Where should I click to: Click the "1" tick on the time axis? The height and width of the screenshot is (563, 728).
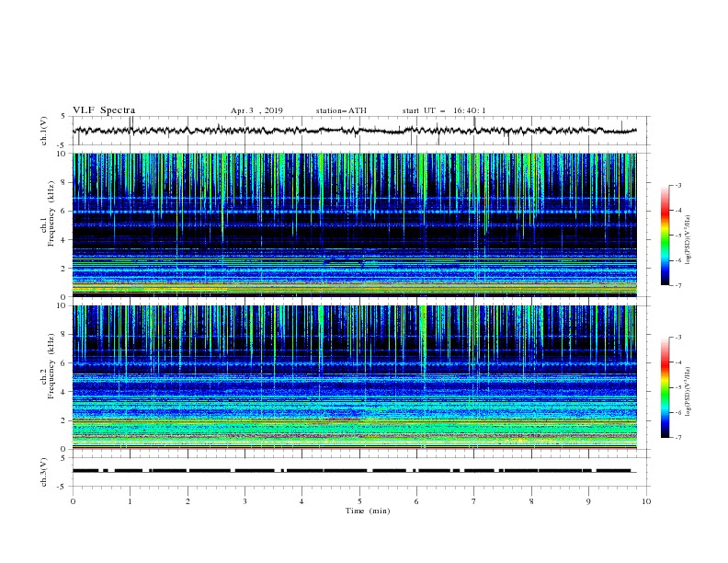130,501
